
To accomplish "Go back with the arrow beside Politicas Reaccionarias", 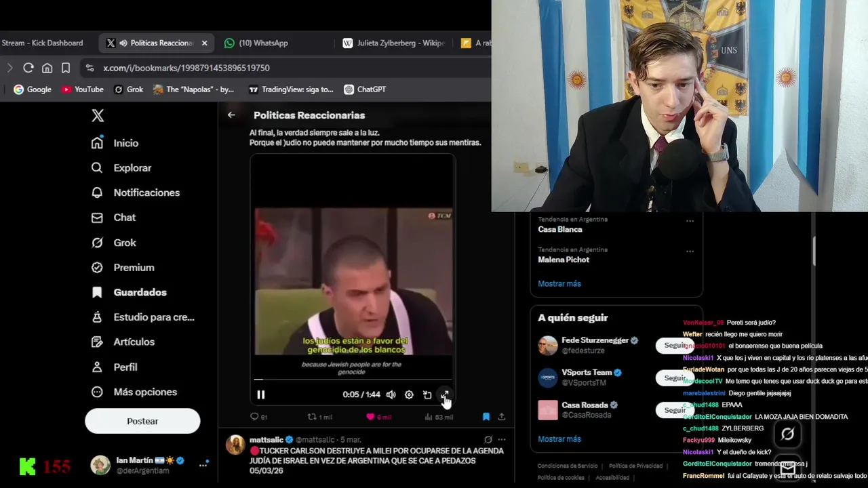I will tap(231, 115).
